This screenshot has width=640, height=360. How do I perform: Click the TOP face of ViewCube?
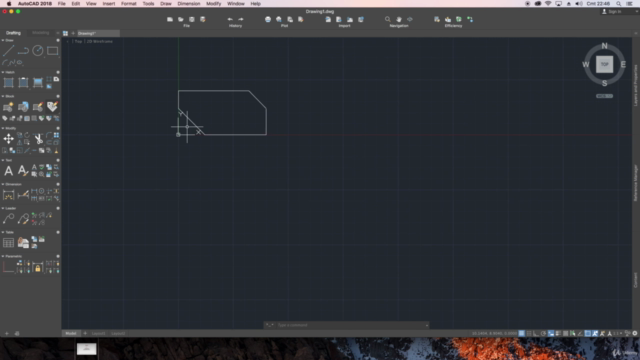pos(604,64)
